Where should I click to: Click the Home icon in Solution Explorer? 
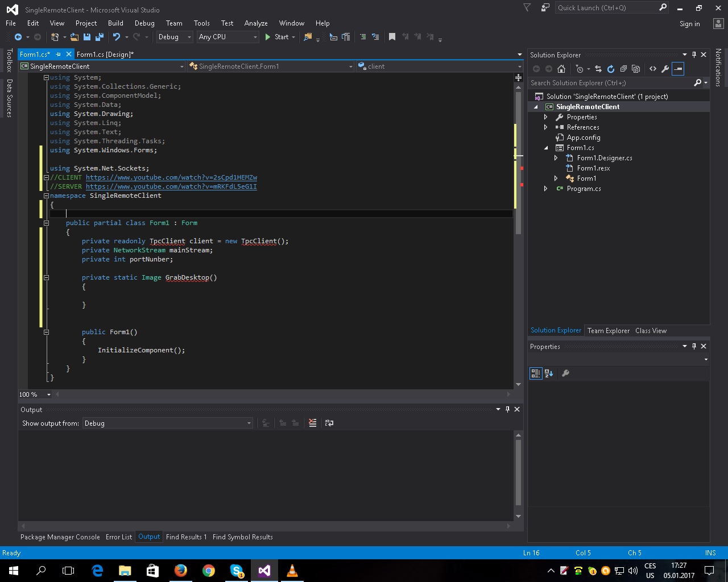[561, 69]
